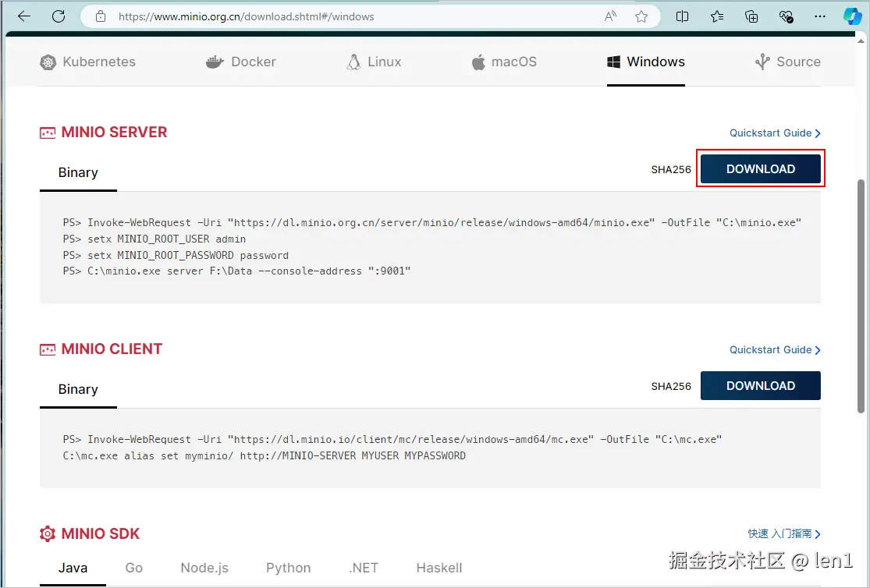This screenshot has width=870, height=588.
Task: Open the Collections panel
Action: (x=751, y=16)
